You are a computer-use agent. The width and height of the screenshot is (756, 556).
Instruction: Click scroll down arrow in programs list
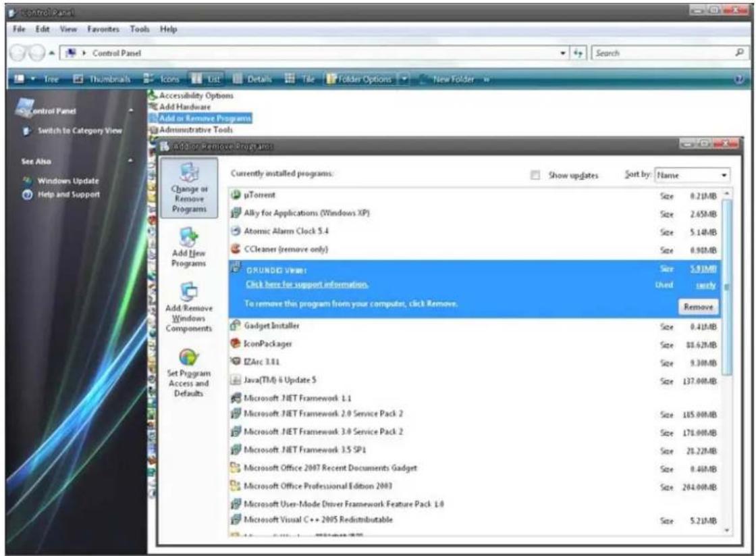tap(727, 530)
